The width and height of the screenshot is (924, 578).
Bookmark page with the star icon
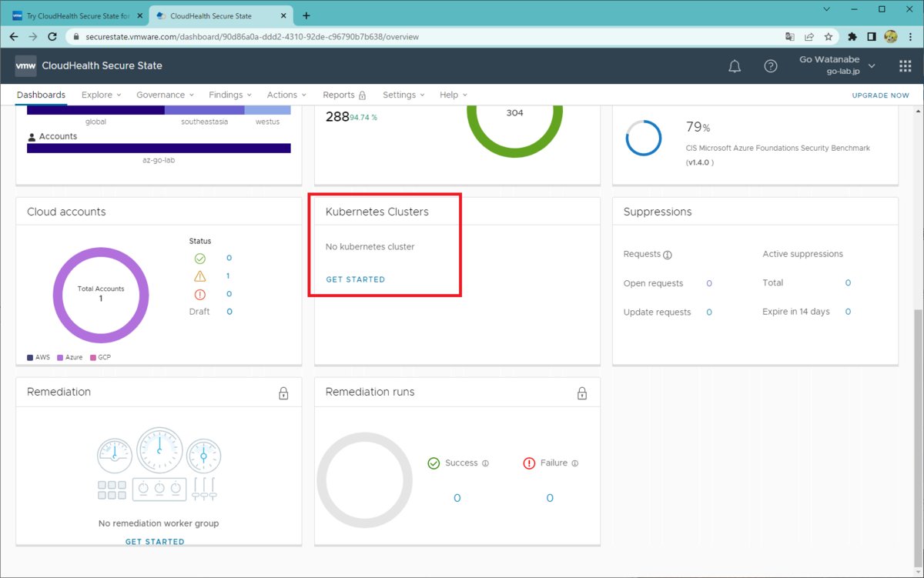(x=829, y=36)
